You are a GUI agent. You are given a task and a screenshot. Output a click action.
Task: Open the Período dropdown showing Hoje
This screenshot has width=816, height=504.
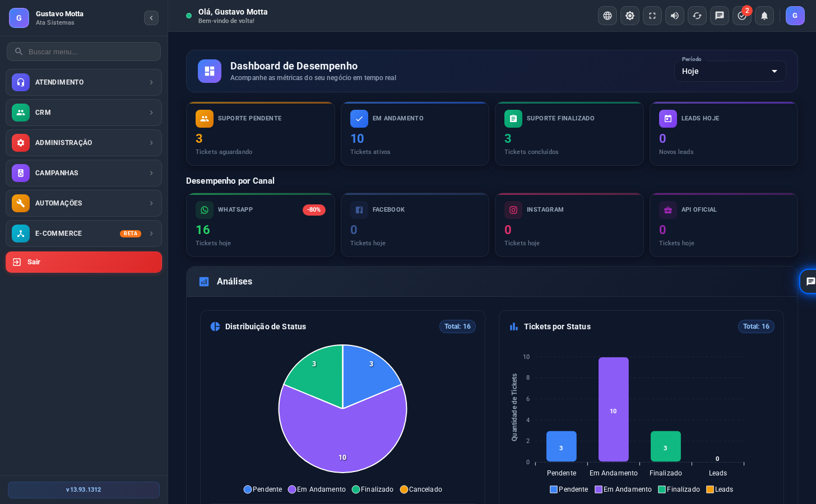tap(730, 71)
